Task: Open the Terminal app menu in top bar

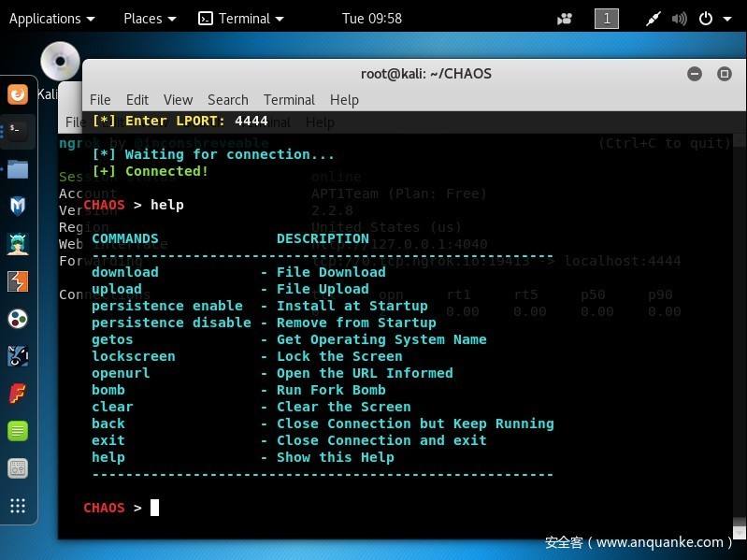Action: pos(240,19)
